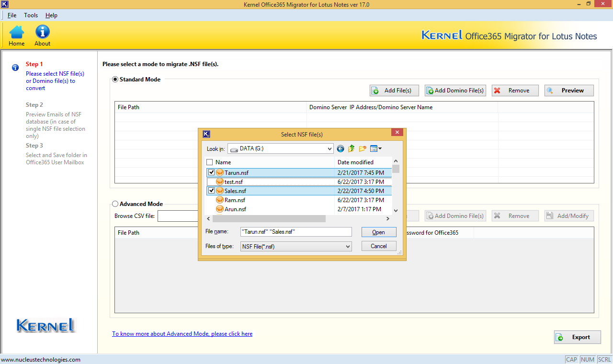
Task: Click the www.nucleustechnologies.com status bar text
Action: point(41,360)
